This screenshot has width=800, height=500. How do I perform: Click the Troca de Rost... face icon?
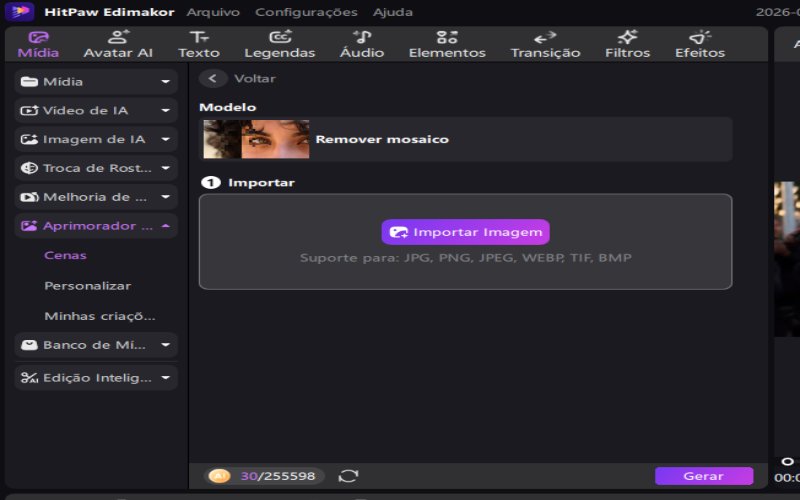pos(29,168)
